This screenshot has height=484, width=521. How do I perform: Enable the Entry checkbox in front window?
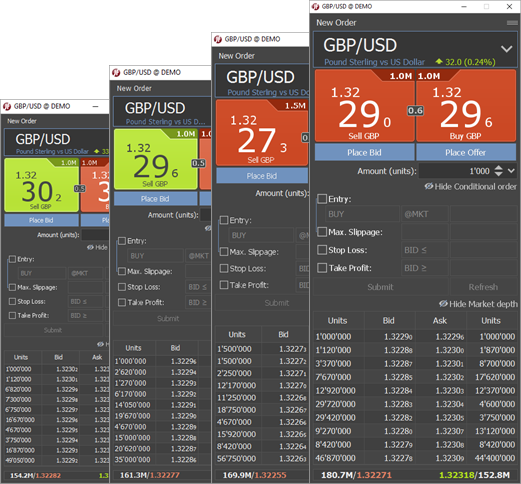click(322, 199)
